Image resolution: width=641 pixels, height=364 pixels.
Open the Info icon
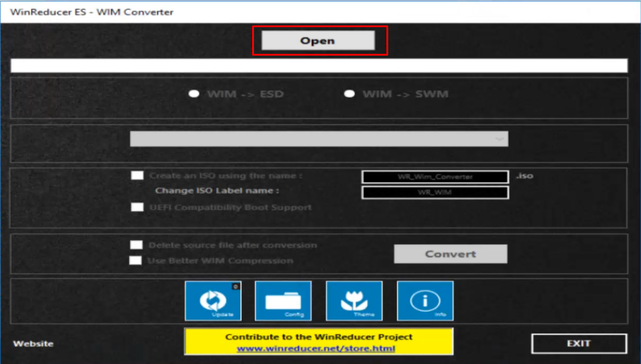pos(425,301)
